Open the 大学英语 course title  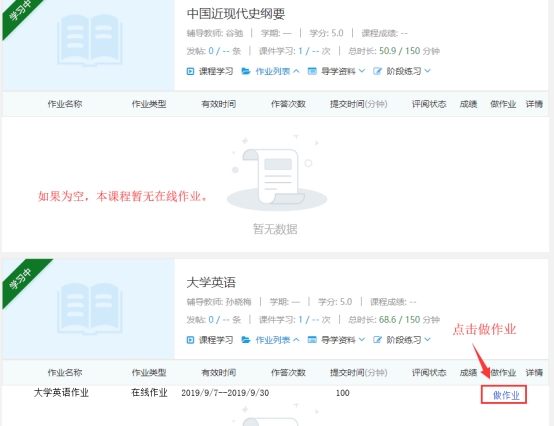pos(211,283)
